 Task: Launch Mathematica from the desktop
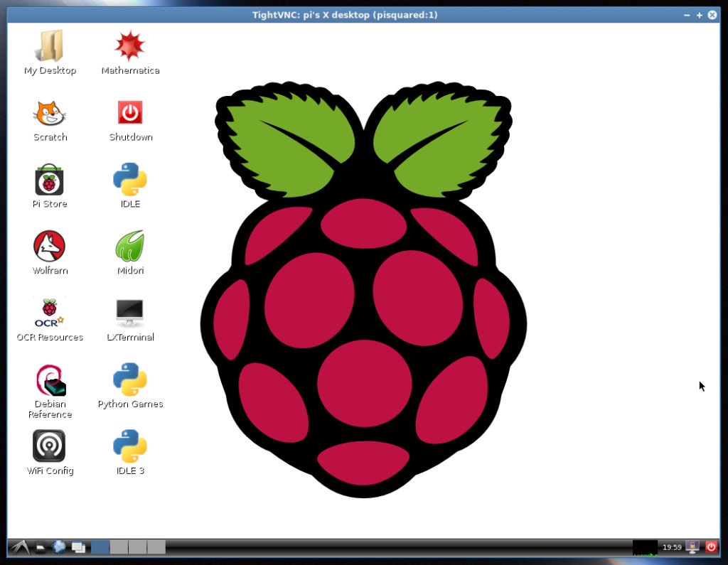point(130,47)
